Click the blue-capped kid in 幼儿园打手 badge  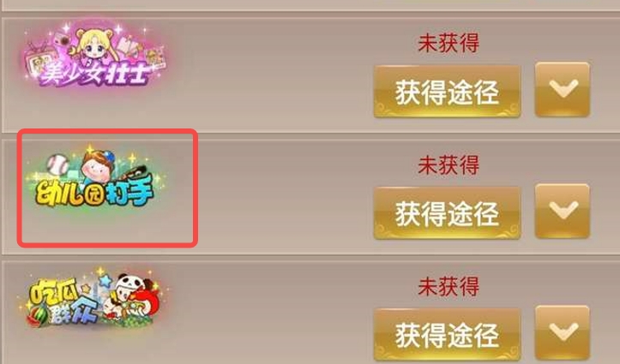tap(98, 167)
